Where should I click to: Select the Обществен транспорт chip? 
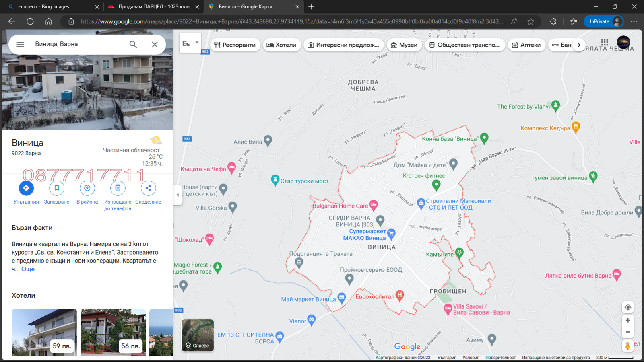tap(464, 45)
